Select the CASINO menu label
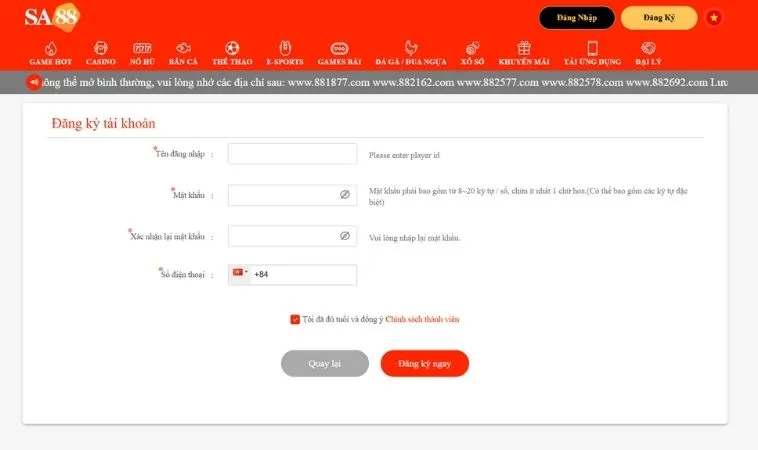 coord(101,62)
